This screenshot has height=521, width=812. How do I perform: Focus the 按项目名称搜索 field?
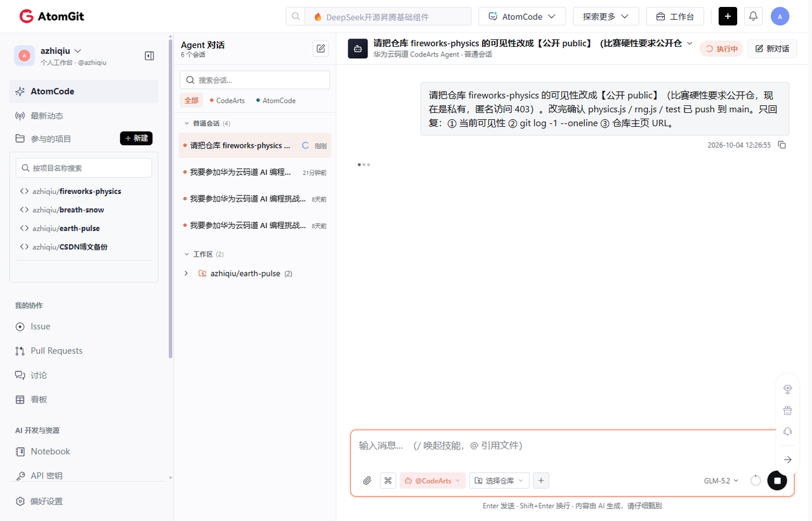tap(84, 168)
